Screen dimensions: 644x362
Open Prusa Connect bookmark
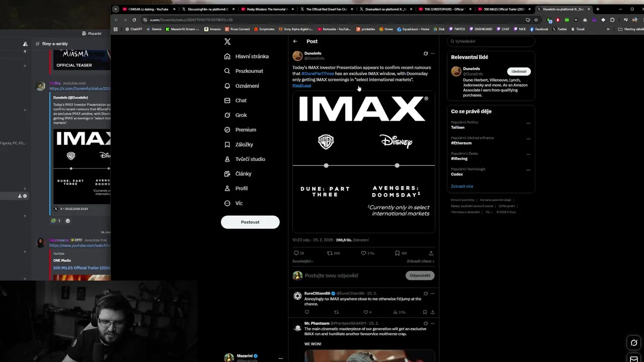[x=238, y=29]
